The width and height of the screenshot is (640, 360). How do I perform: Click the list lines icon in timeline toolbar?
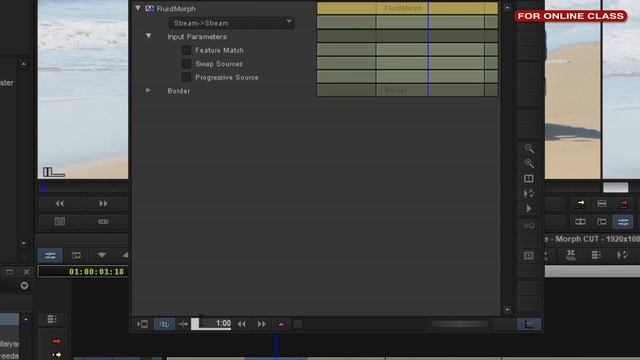(596, 255)
